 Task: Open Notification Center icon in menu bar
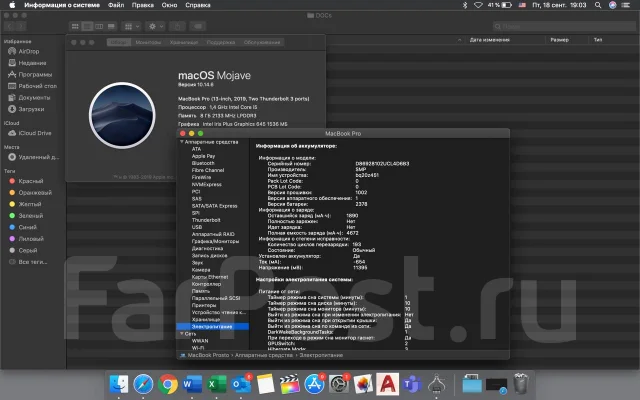click(626, 5)
